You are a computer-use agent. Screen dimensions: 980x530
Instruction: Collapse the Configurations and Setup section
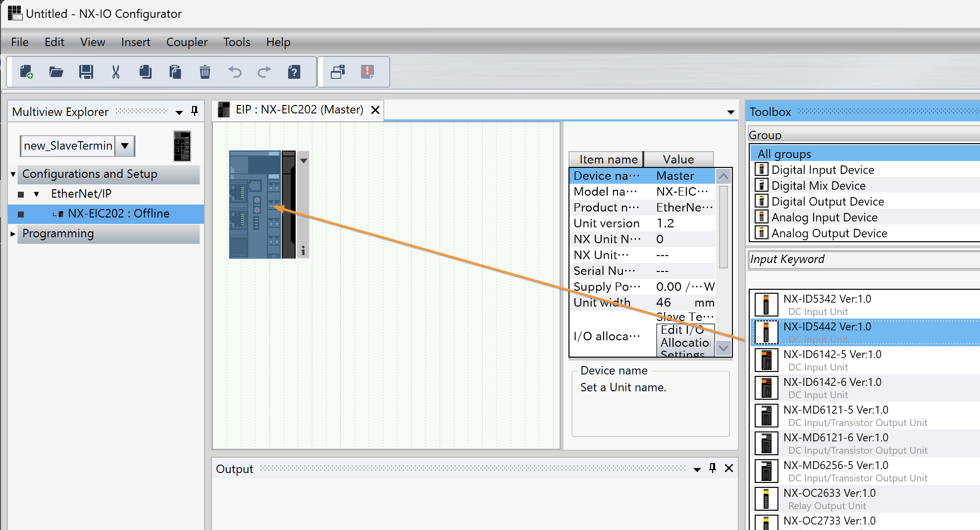[x=13, y=174]
